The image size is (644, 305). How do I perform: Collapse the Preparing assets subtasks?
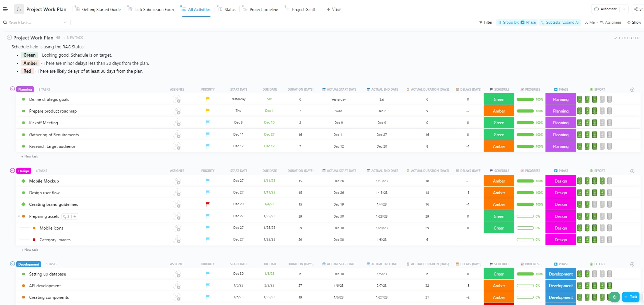pos(19,216)
